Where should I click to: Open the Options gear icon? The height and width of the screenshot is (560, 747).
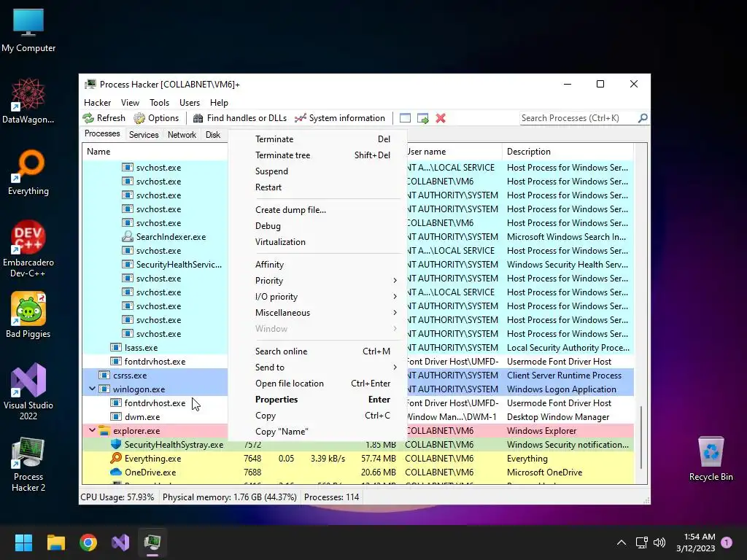139,118
